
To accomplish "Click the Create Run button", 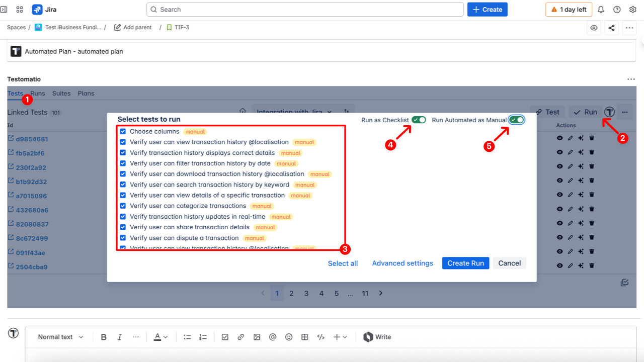I will tap(465, 263).
